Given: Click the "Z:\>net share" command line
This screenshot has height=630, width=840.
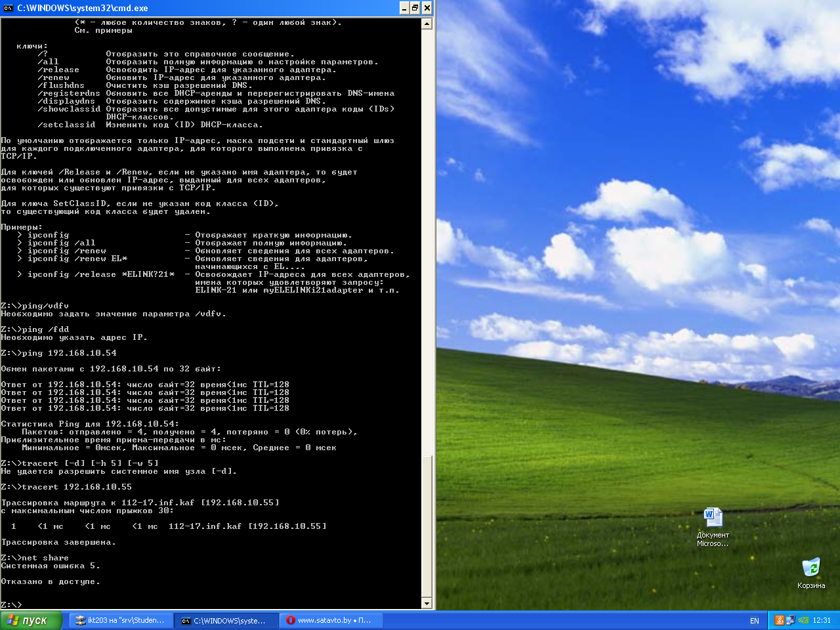Looking at the screenshot, I should pos(35,558).
